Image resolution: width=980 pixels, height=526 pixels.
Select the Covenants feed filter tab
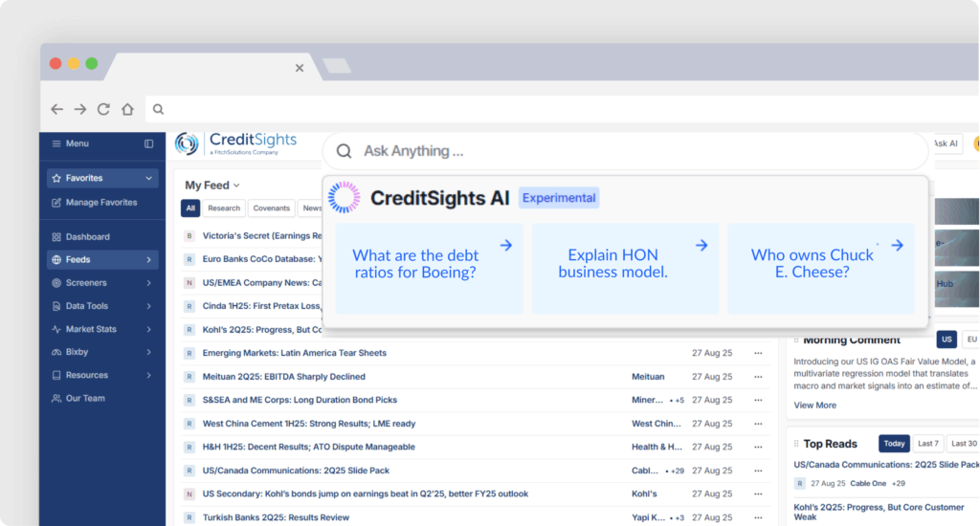(x=271, y=208)
